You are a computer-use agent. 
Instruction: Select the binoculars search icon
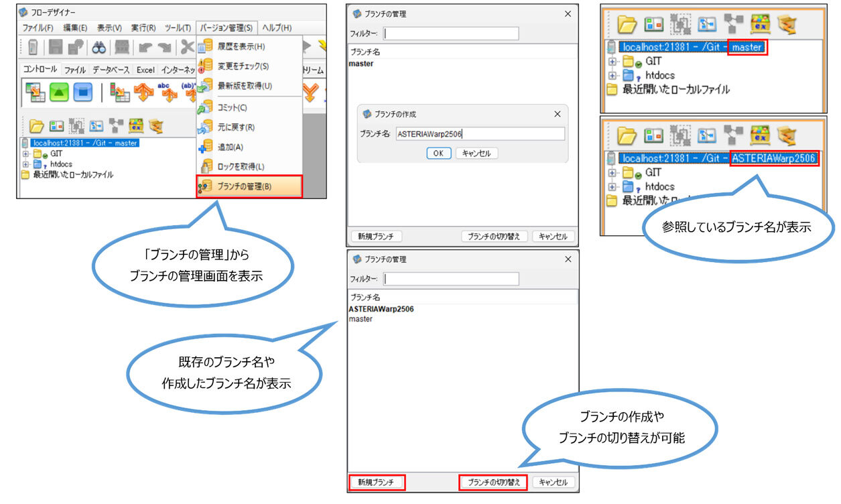click(x=99, y=46)
